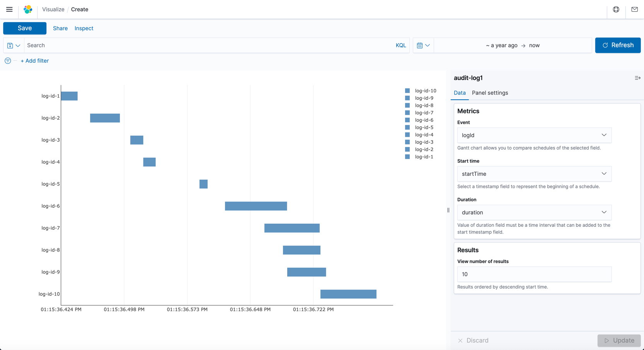Open the help menu icon

point(616,9)
